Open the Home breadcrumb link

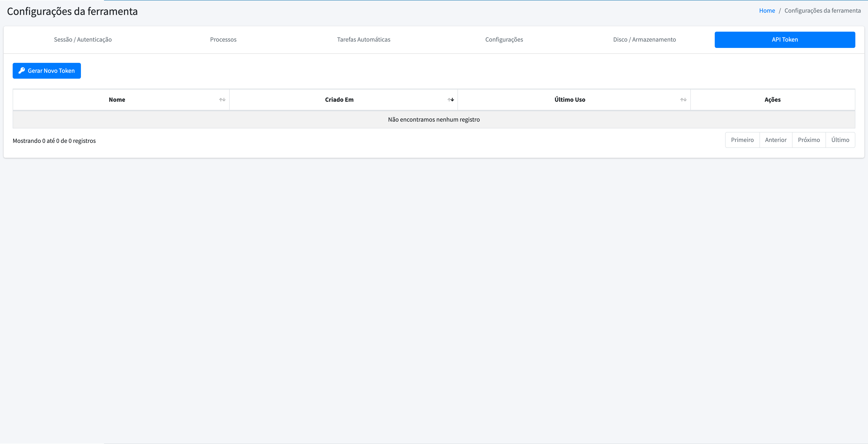(x=767, y=10)
